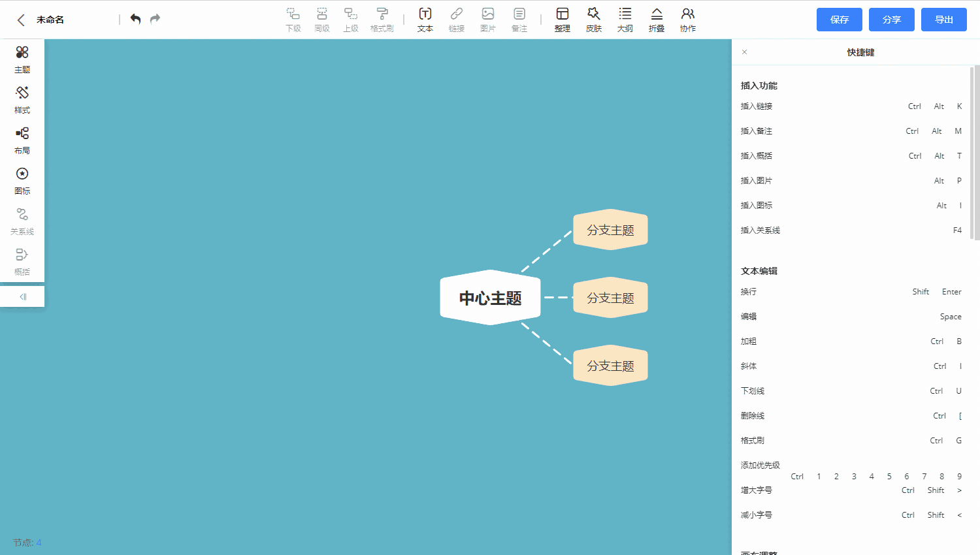Open the 协作 collaboration panel
Image resolution: width=980 pixels, height=555 pixels.
click(x=687, y=20)
